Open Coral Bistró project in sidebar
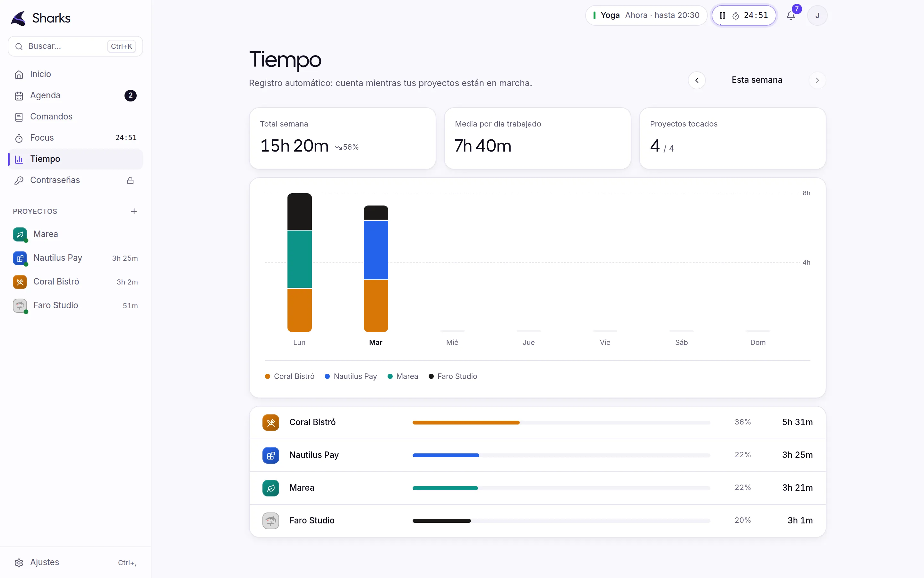Image resolution: width=924 pixels, height=578 pixels. pos(75,282)
